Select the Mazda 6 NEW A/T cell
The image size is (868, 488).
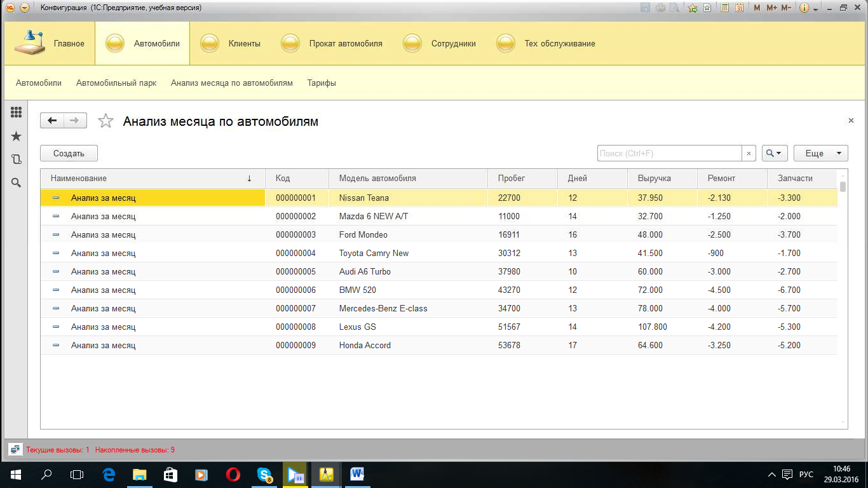click(x=408, y=216)
